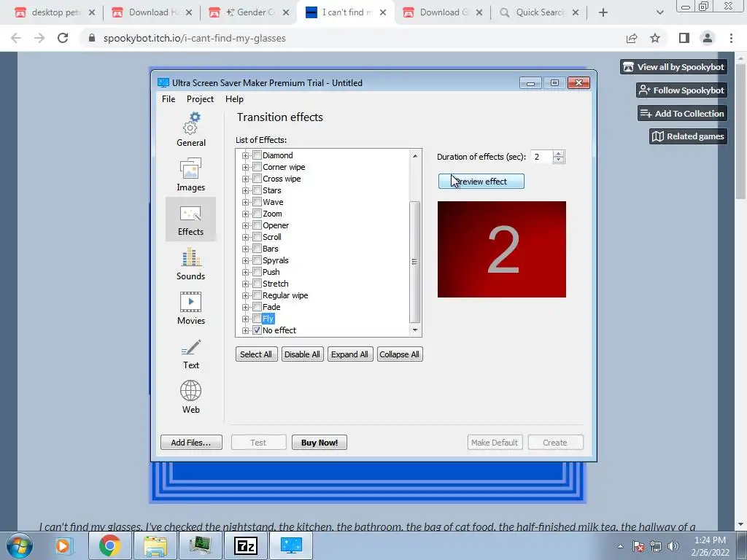Switch to the Quick Search browser tab
This screenshot has width=747, height=560.
pos(538,12)
